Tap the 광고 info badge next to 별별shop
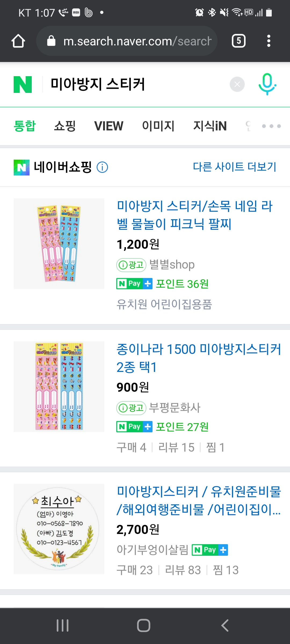Viewport: 290px width, 644px height. [131, 265]
